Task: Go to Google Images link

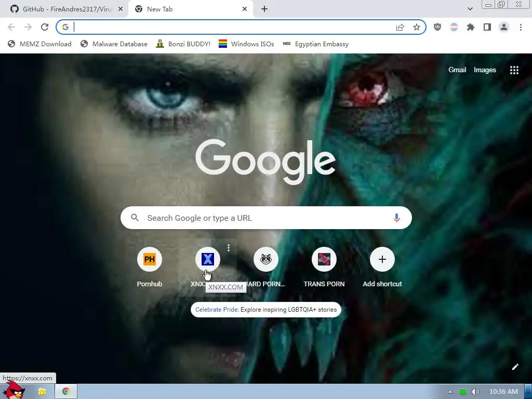Action: pos(485,70)
